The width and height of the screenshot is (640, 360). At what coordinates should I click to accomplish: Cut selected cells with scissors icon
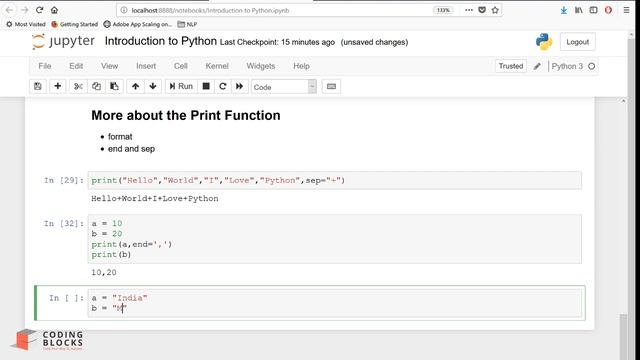[78, 87]
